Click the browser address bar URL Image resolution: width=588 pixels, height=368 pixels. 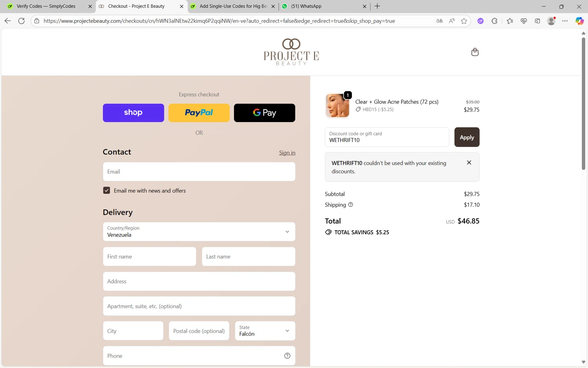coord(219,21)
